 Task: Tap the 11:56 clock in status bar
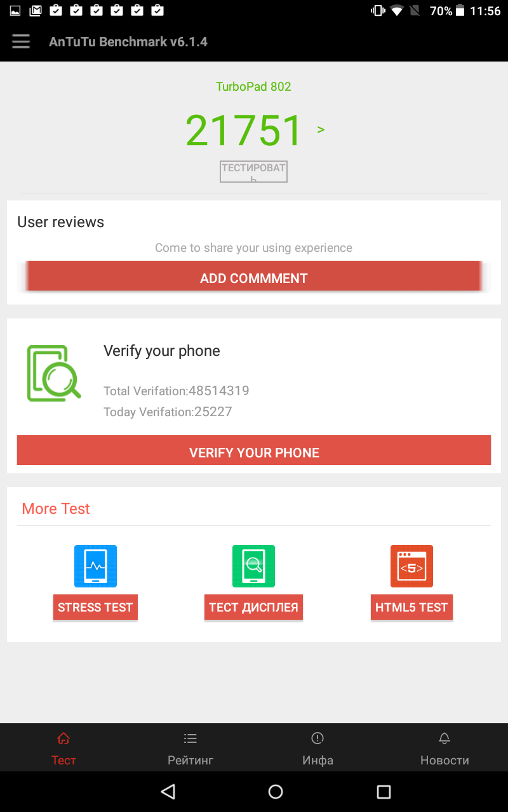click(485, 11)
